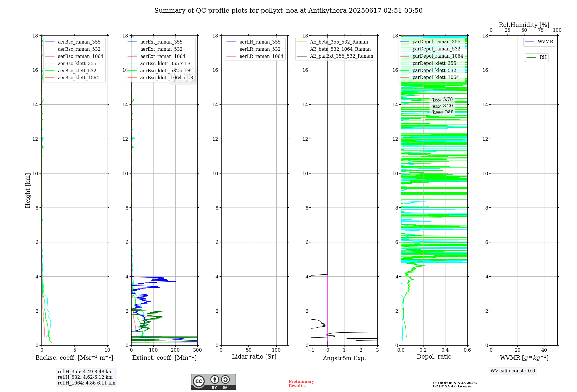Viewport: 577px width, 392px height.
Task: Click legend entry aerExt_raman_1064
Action: pyautogui.click(x=157, y=56)
